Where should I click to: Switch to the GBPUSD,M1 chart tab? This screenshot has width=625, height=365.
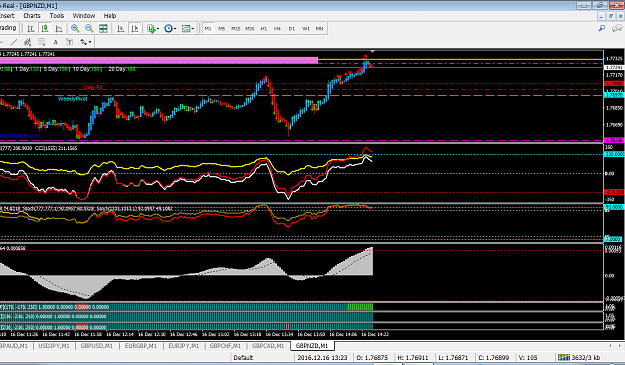(x=96, y=346)
